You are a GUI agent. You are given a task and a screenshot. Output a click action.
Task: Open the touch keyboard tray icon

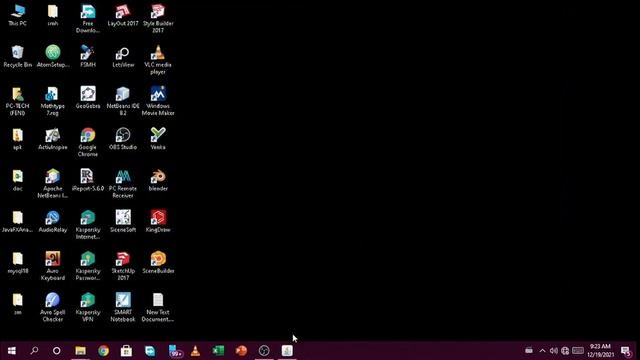pyautogui.click(x=578, y=351)
